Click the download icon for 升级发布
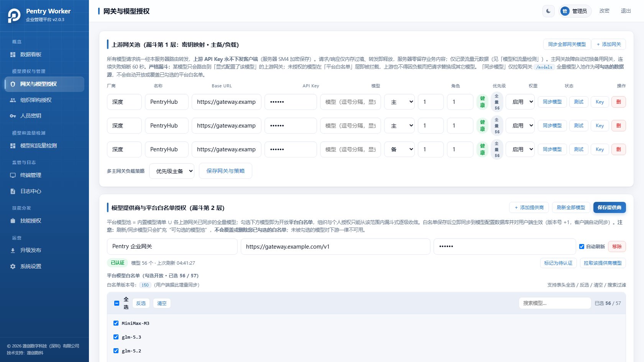The image size is (644, 362). tap(13, 251)
